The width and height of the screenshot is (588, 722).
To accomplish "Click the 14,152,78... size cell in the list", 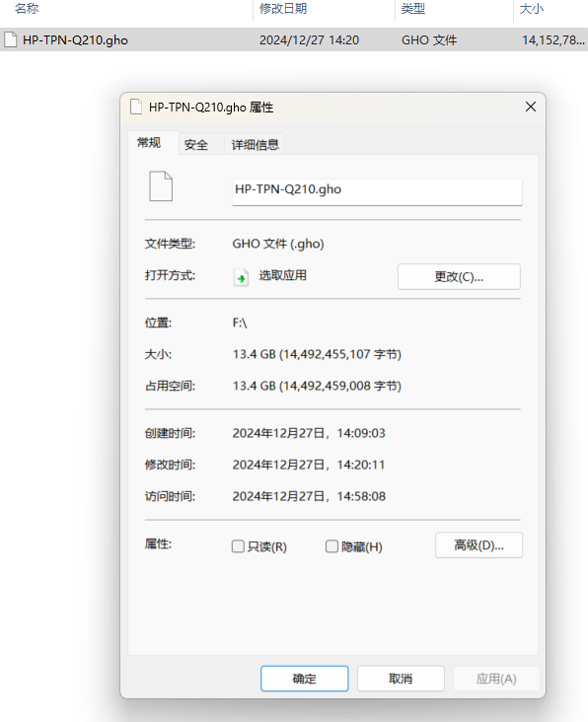I will pos(553,40).
